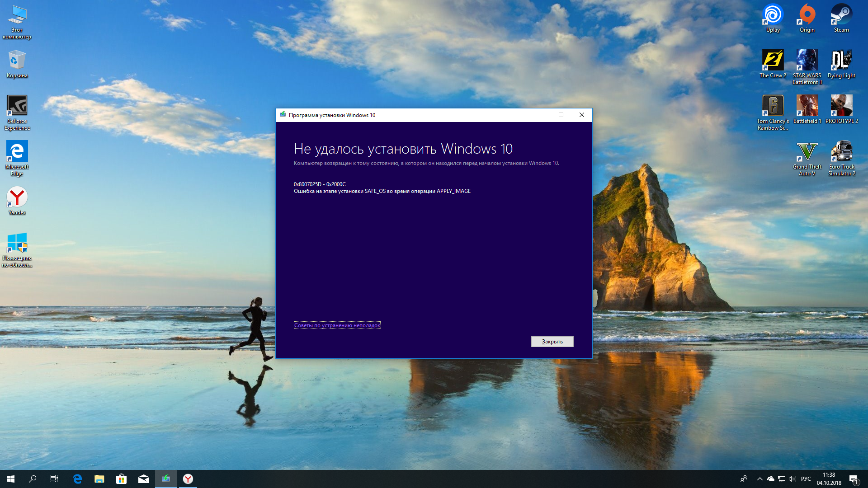The height and width of the screenshot is (488, 868).
Task: Open Yandex browser from the taskbar
Action: [188, 479]
